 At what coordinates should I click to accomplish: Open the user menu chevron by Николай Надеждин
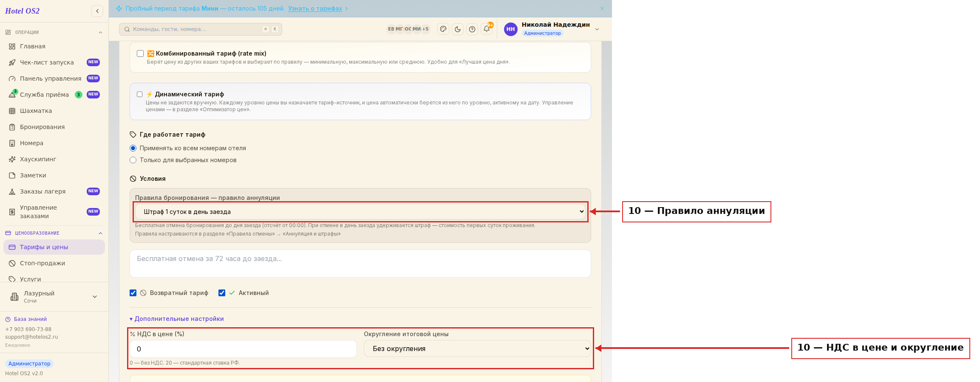pyautogui.click(x=597, y=29)
